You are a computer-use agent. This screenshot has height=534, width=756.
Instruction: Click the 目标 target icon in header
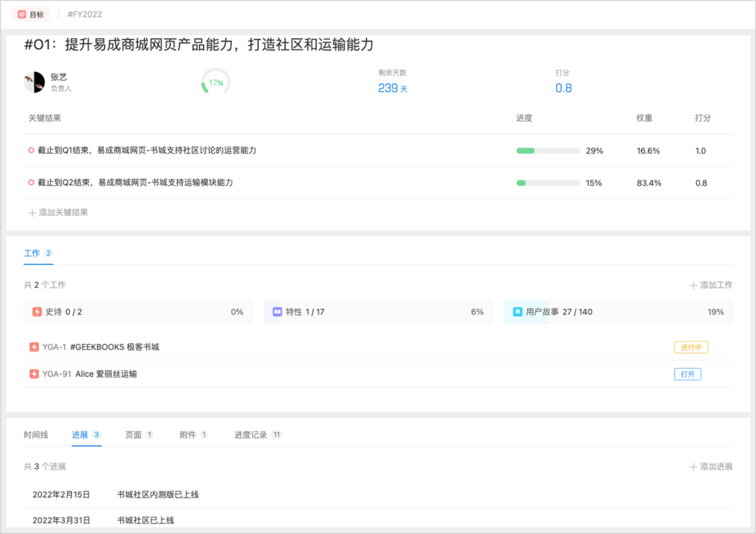point(22,14)
